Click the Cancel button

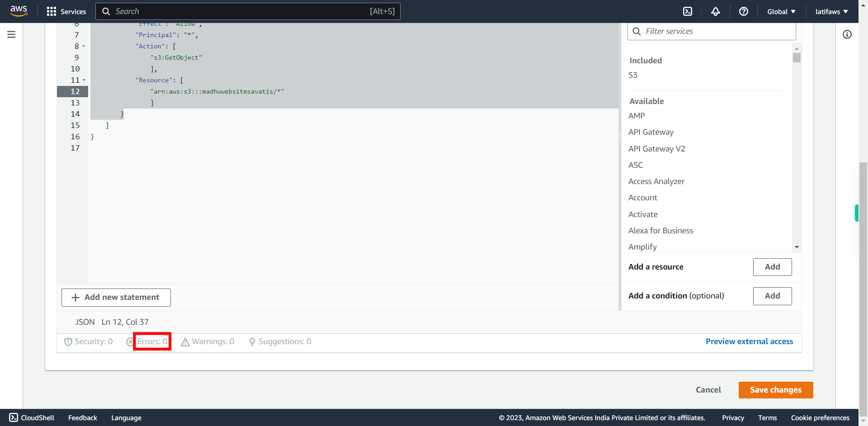pos(708,390)
